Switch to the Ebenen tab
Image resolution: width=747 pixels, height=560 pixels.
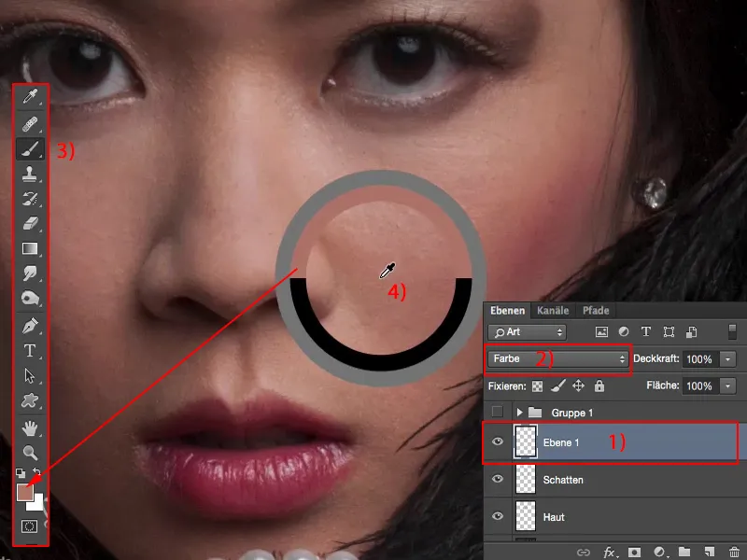[x=507, y=311]
